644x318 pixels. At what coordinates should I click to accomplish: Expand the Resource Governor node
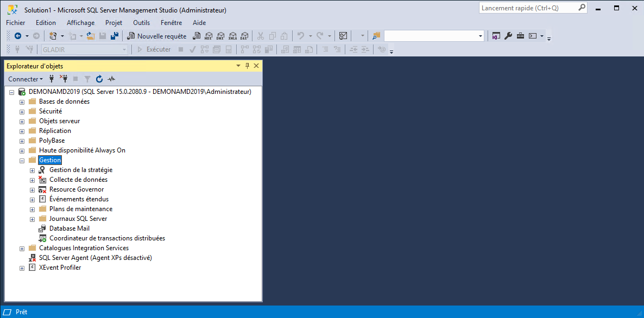click(x=33, y=190)
